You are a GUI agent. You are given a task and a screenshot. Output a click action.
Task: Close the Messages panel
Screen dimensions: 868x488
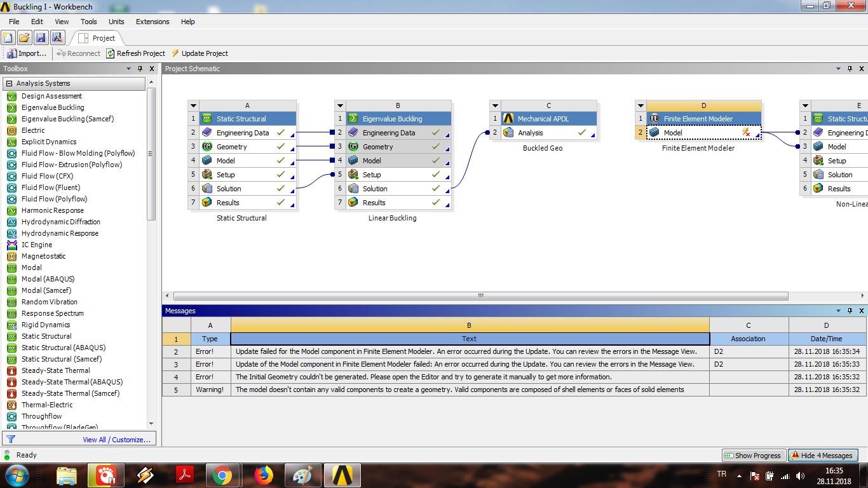(862, 311)
